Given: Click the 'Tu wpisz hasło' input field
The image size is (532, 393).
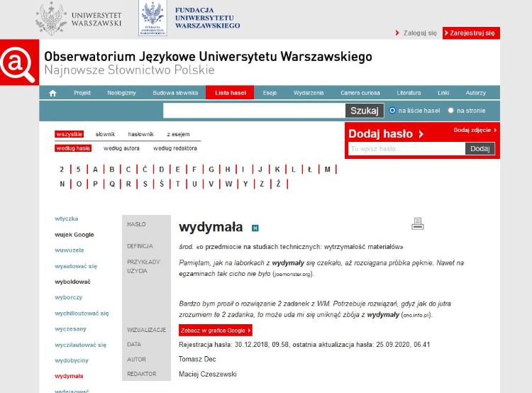Looking at the screenshot, I should coord(406,149).
